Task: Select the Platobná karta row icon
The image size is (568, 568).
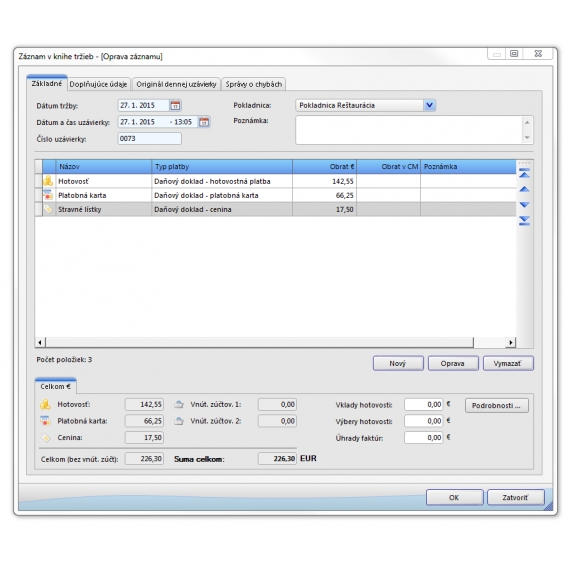Action: click(x=48, y=195)
